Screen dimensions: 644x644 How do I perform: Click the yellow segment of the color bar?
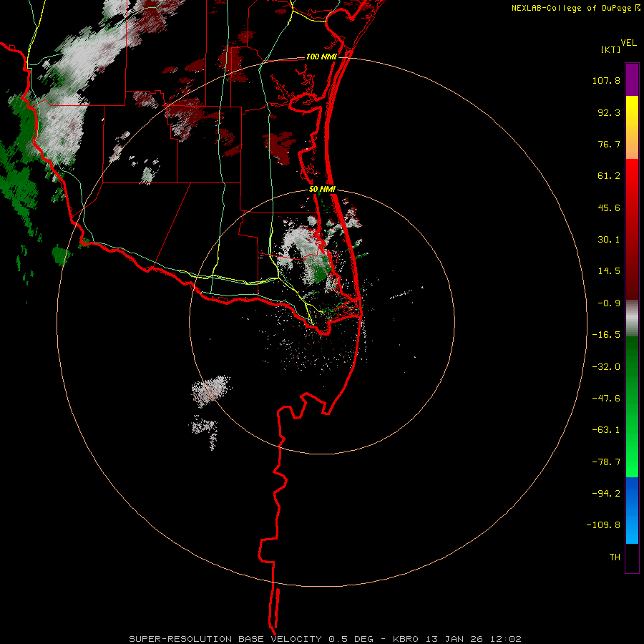click(x=632, y=127)
